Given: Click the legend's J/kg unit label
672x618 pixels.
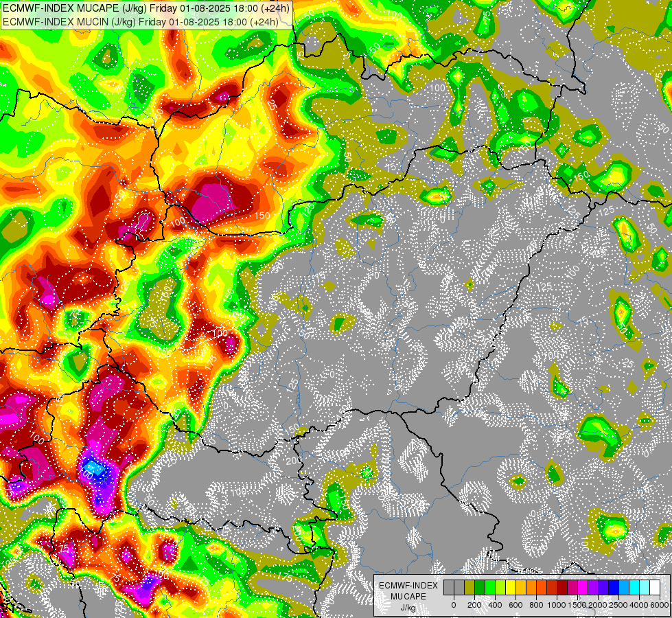Looking at the screenshot, I should coord(408,608).
